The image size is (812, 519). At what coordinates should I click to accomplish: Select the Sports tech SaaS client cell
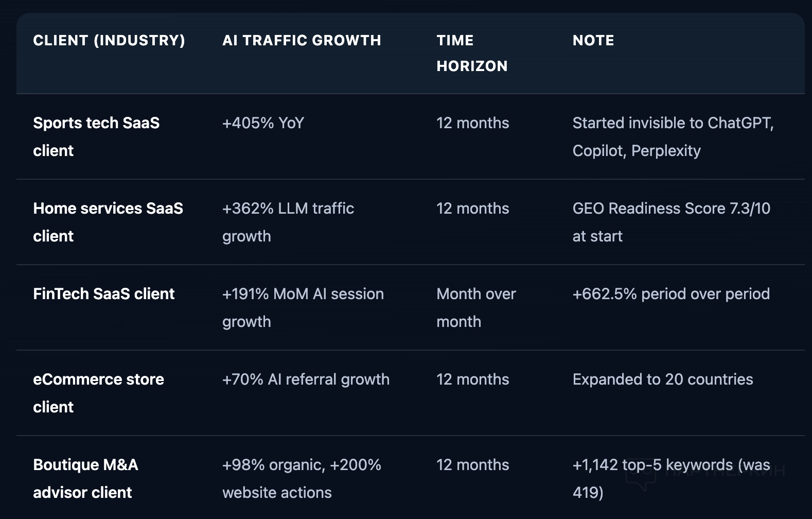[x=96, y=136]
